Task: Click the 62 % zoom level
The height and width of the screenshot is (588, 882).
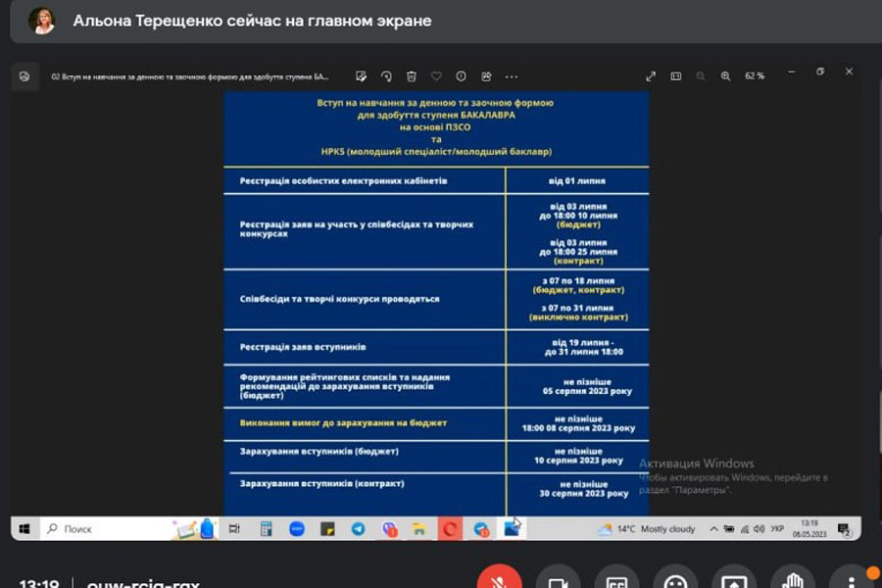Action: 755,76
